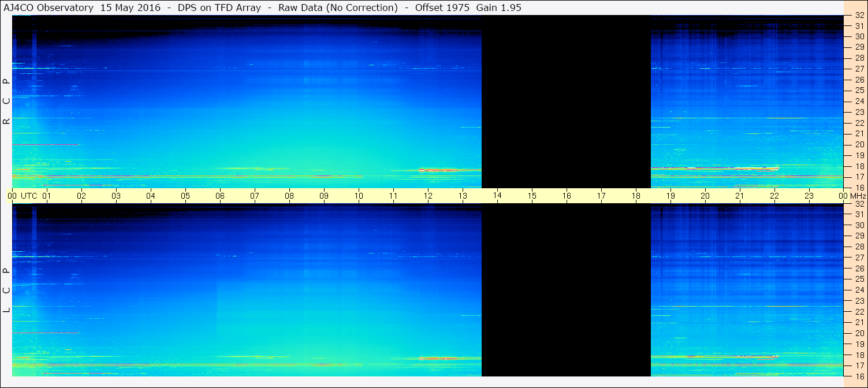Select the 03 hour mark on the UTC axis

click(x=116, y=196)
